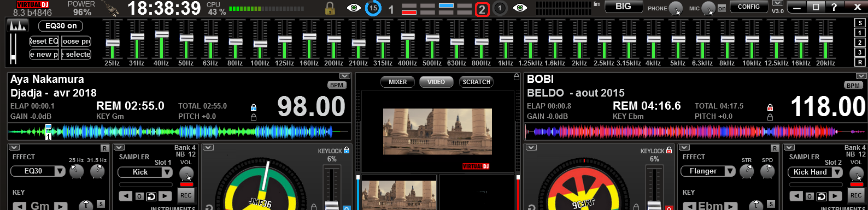This screenshot has width=868, height=210.
Task: Click the Reset EQ button
Action: 44,41
